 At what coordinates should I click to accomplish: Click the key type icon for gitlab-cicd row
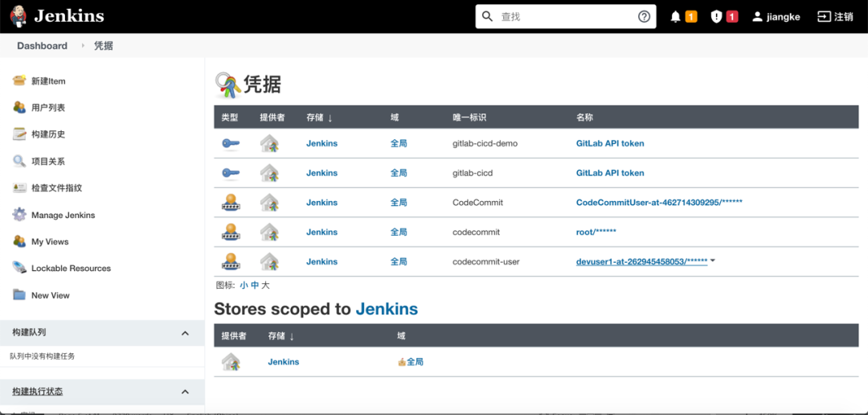tap(231, 173)
